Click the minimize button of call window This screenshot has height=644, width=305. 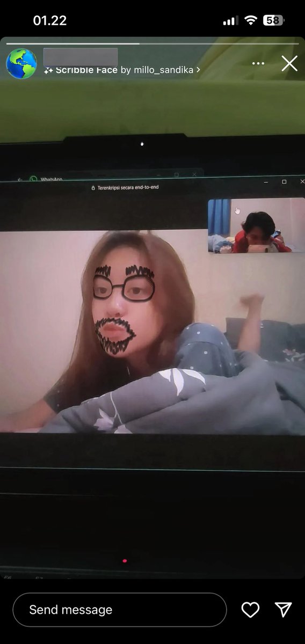click(x=266, y=182)
